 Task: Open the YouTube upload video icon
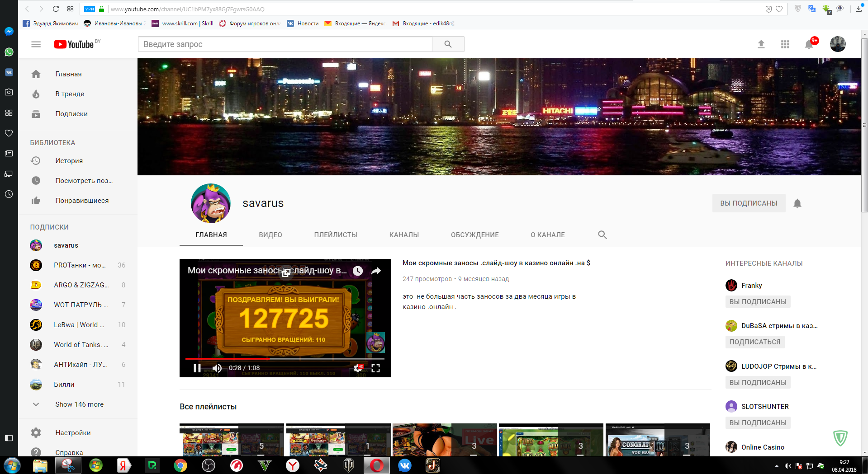(x=761, y=44)
